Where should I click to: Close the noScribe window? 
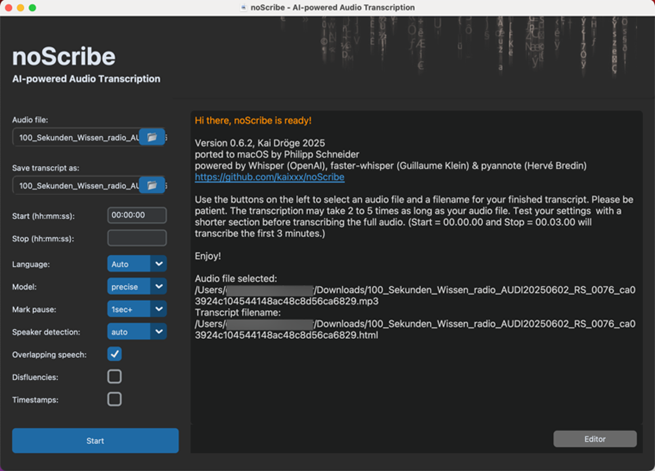pos(7,7)
